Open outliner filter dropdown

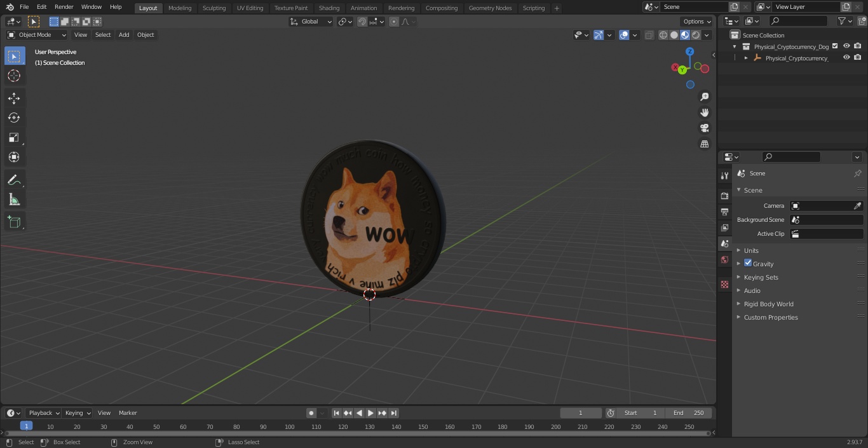844,21
